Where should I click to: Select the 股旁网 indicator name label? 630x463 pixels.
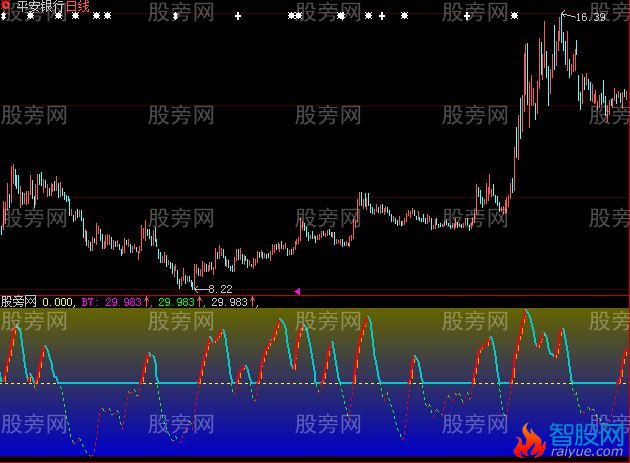coord(19,301)
